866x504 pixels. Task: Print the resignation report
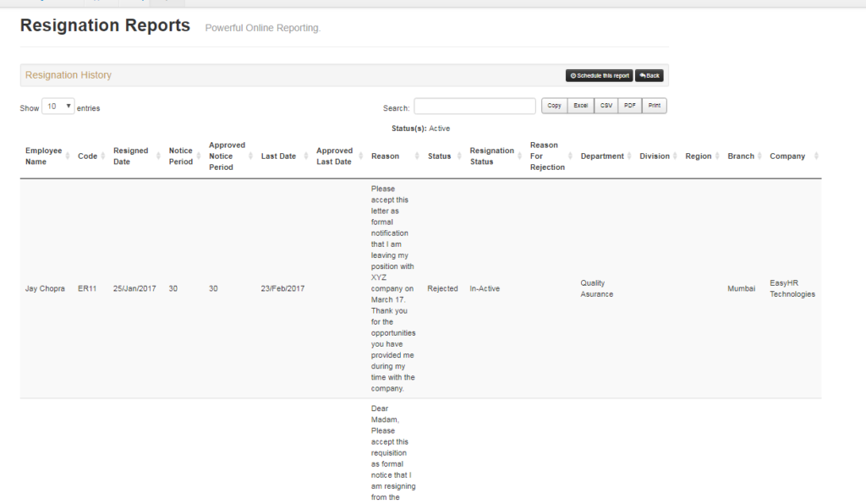coord(653,105)
